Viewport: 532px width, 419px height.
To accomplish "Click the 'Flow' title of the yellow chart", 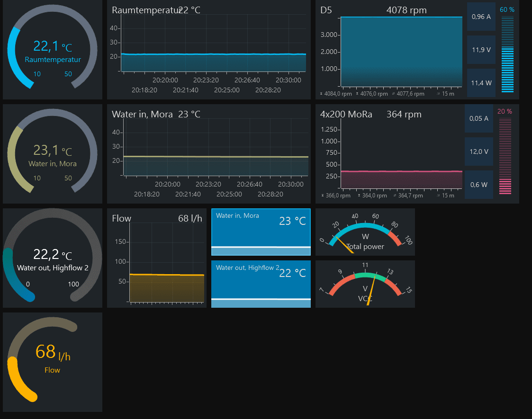I will click(121, 218).
